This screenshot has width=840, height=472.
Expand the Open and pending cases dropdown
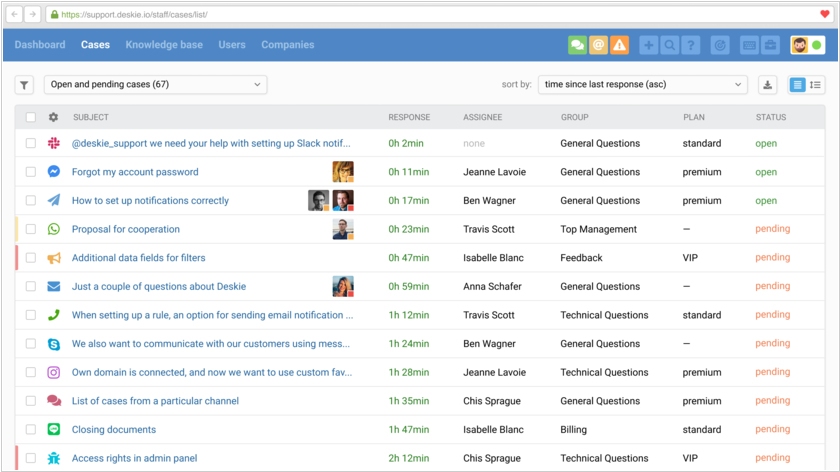(155, 85)
